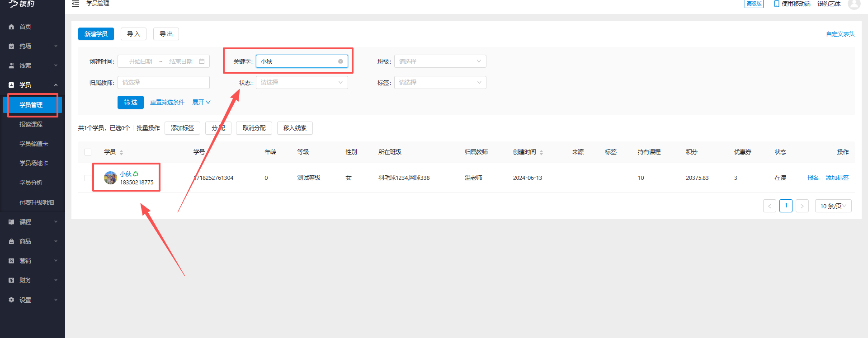Clear the keyword field with the X icon
The image size is (868, 338).
click(340, 61)
